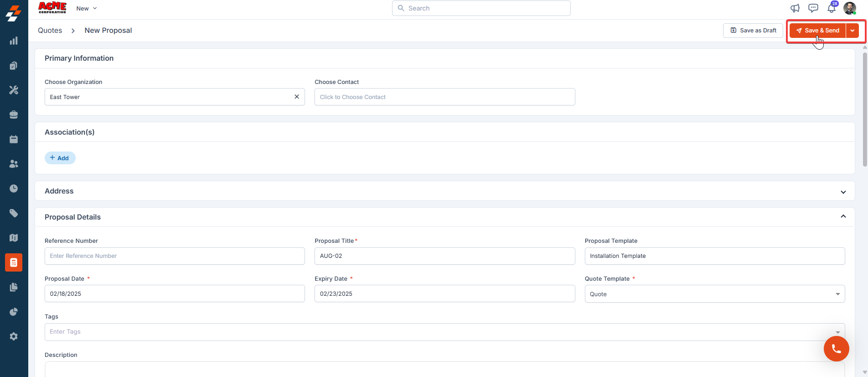Click the Address section heading

click(x=59, y=191)
